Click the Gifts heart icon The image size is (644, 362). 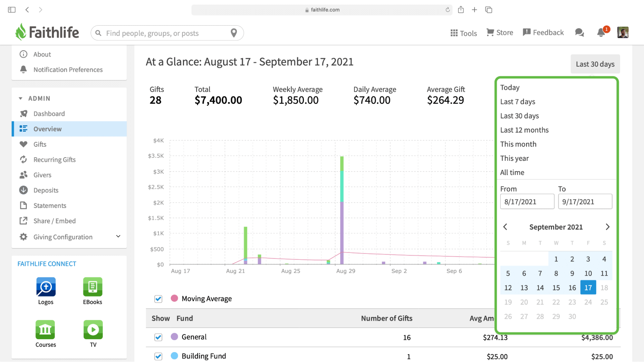point(23,144)
